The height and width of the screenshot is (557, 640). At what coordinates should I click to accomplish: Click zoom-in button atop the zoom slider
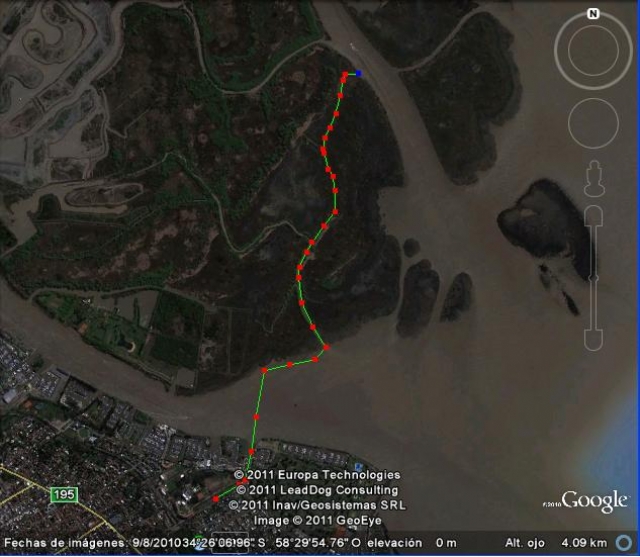click(x=593, y=216)
